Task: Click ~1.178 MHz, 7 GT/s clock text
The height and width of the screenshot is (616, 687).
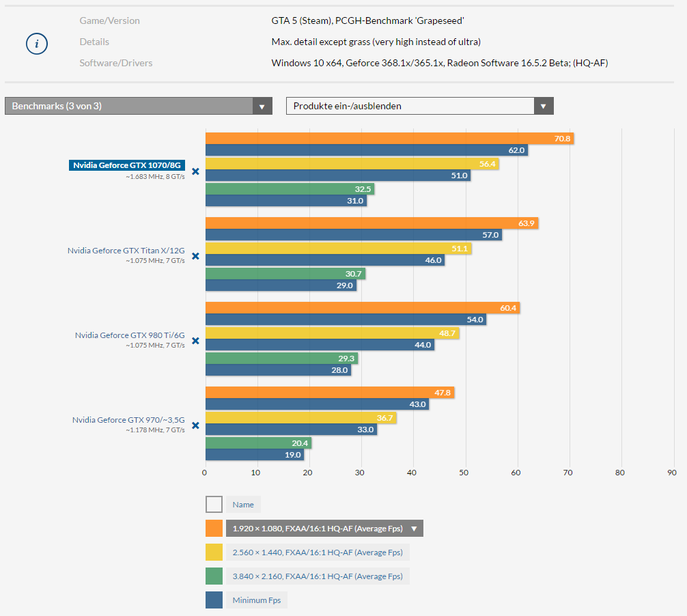Action: tap(156, 430)
